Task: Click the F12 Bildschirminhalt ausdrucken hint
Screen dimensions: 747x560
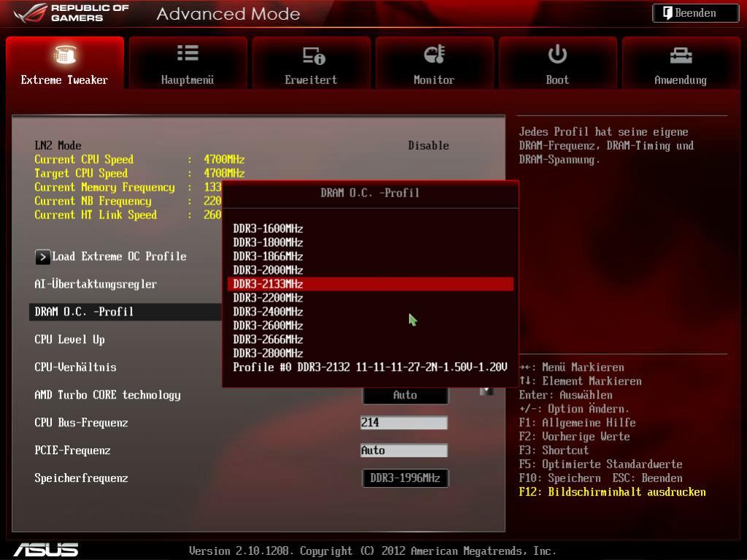Action: pos(612,492)
